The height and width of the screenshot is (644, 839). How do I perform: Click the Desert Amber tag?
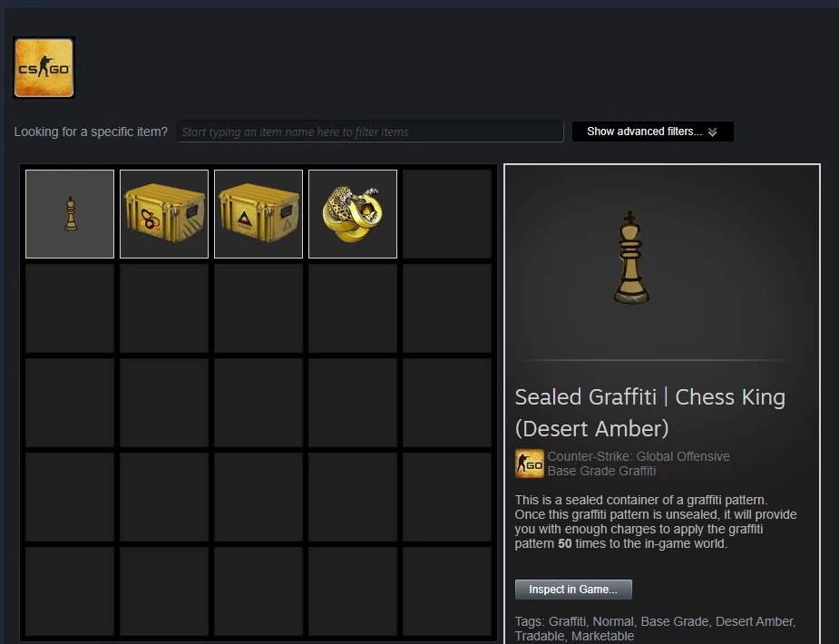755,621
